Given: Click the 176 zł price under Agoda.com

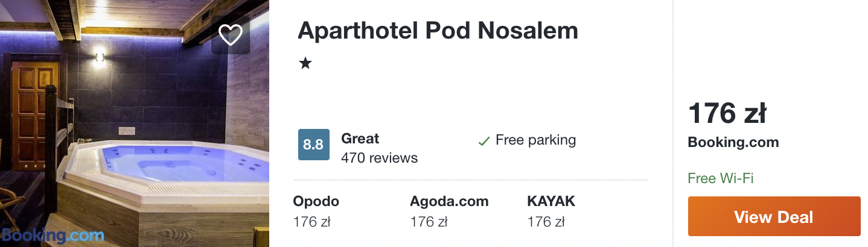Looking at the screenshot, I should pos(429,222).
